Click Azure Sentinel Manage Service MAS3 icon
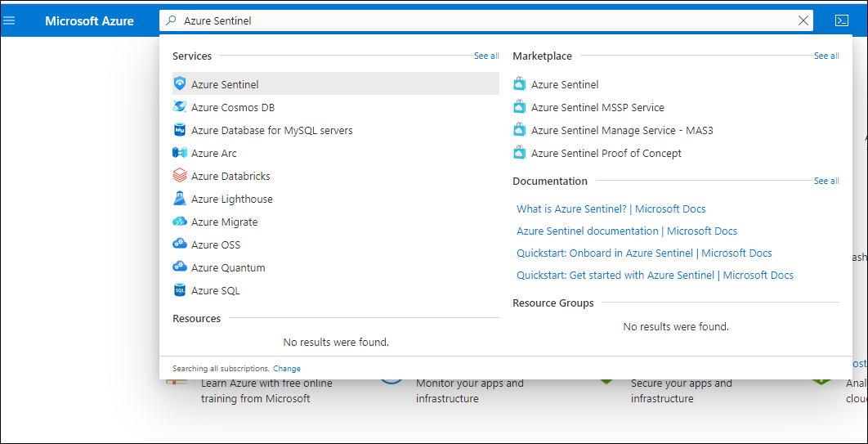 click(x=519, y=130)
